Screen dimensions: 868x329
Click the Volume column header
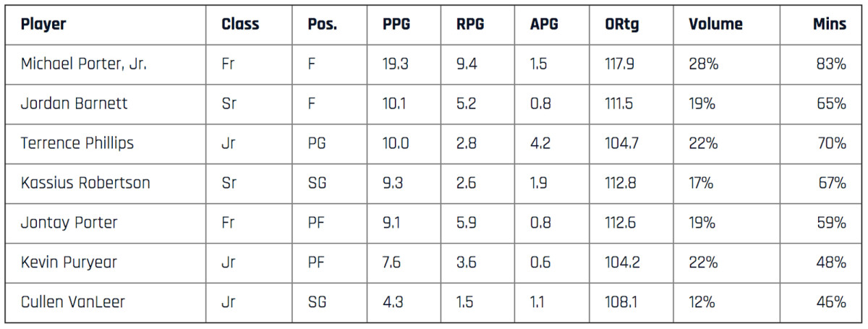coord(715,25)
